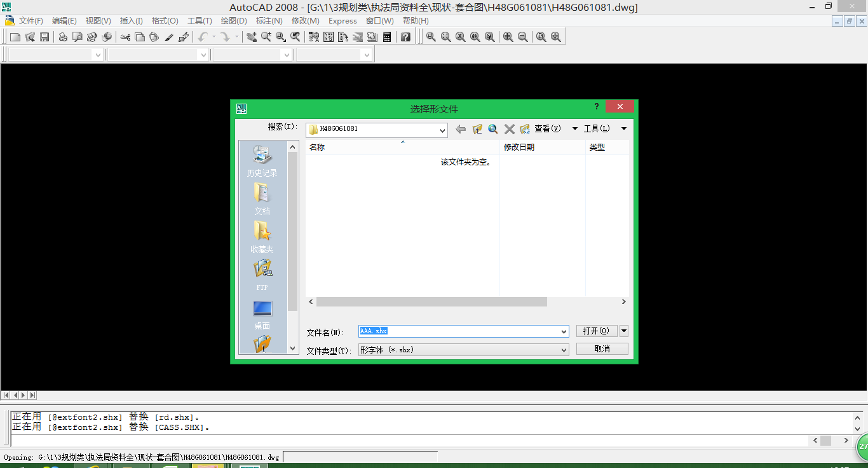Viewport: 868px width, 468px height.
Task: Open the 修改(M) menu
Action: 306,21
